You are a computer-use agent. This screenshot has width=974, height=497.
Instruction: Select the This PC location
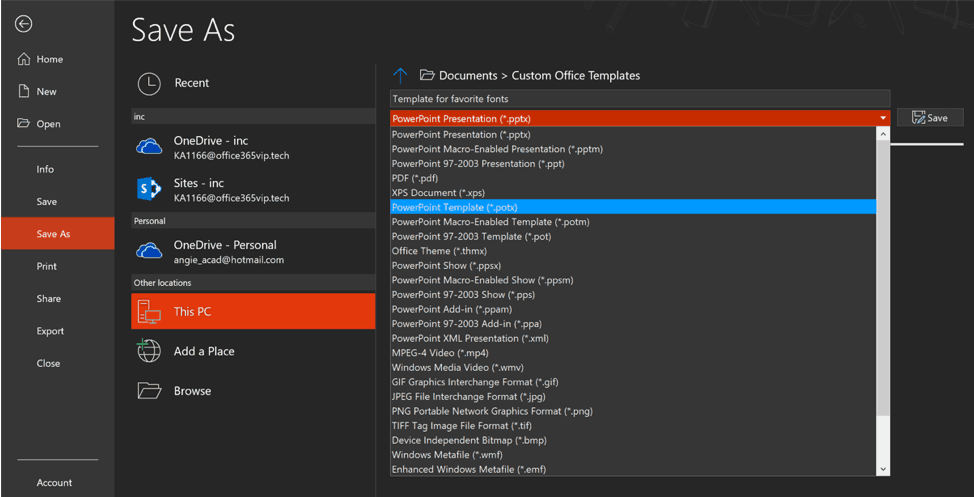(x=253, y=311)
